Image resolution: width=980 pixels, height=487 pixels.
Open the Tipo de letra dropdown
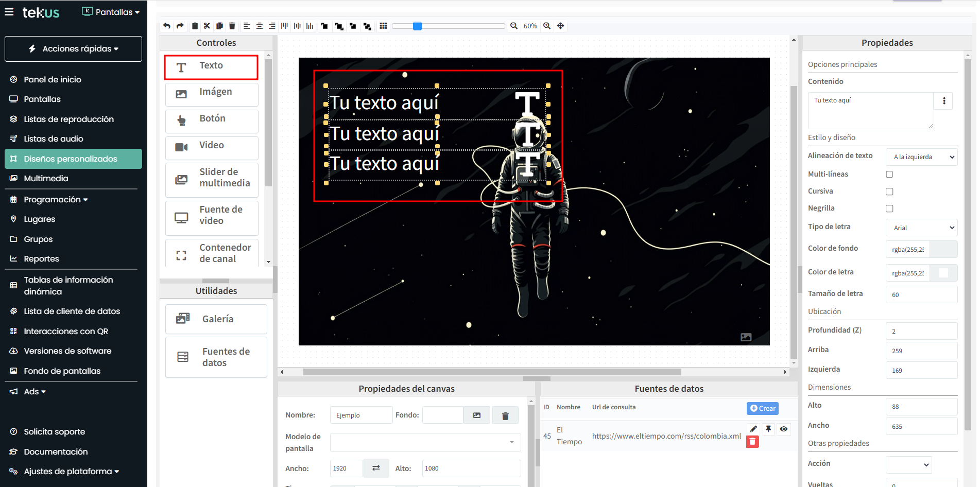tap(921, 228)
